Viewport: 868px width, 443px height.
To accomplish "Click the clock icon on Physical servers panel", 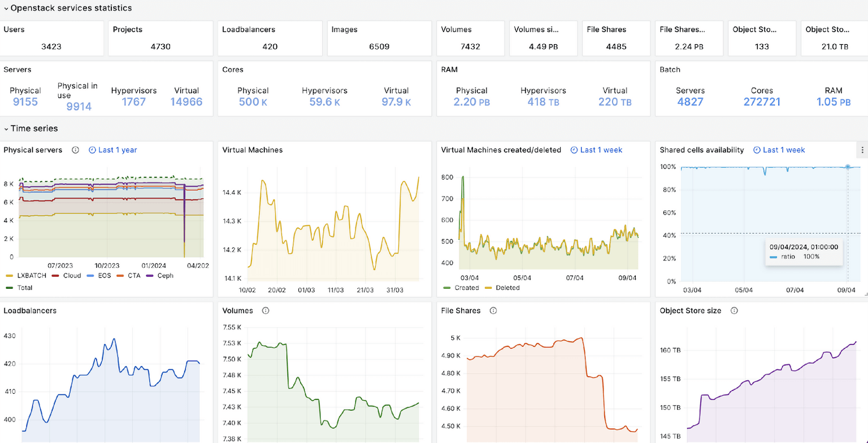I will pos(92,150).
